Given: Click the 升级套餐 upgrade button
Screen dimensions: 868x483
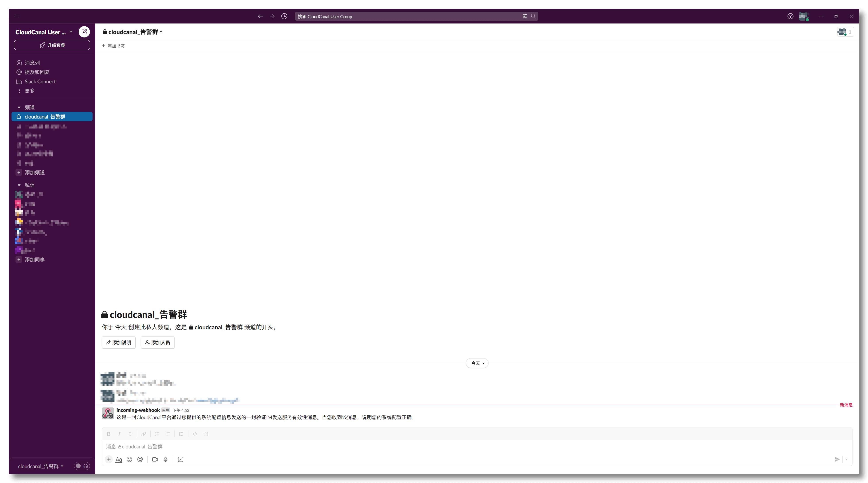Looking at the screenshot, I should 52,45.
